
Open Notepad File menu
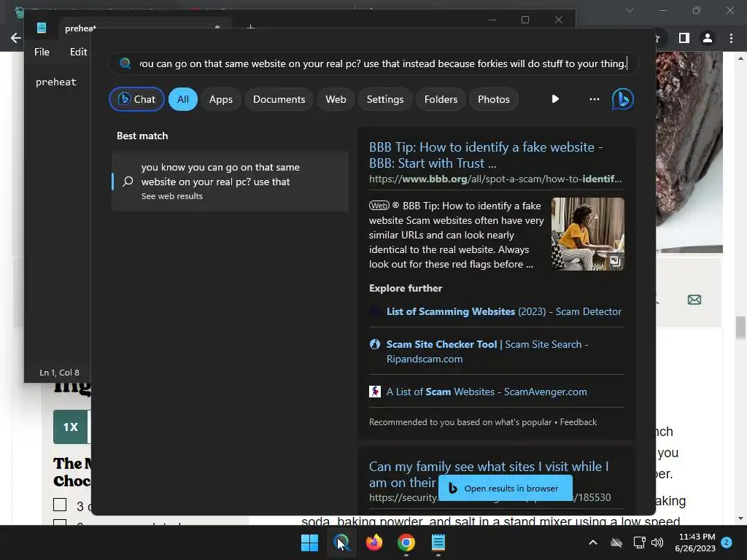[x=42, y=52]
